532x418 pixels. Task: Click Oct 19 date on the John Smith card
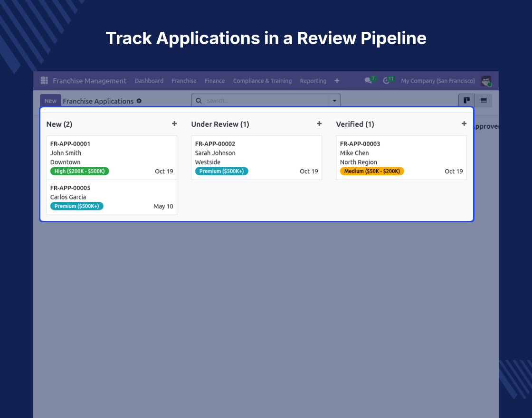pos(164,171)
